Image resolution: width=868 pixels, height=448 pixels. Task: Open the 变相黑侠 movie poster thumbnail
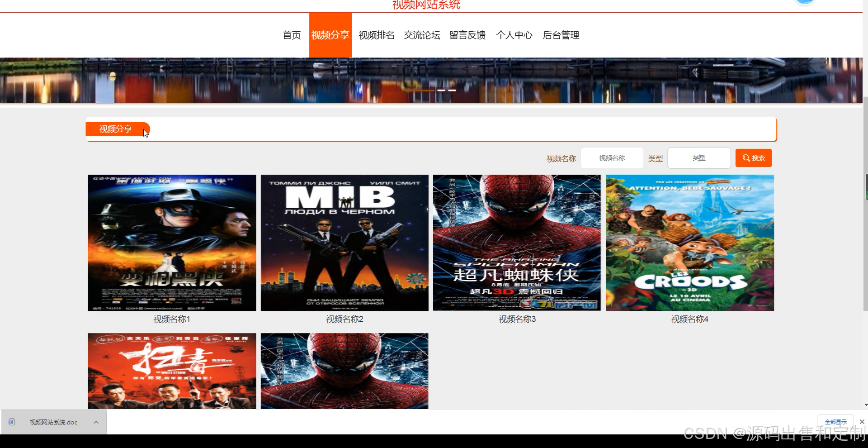click(x=172, y=243)
